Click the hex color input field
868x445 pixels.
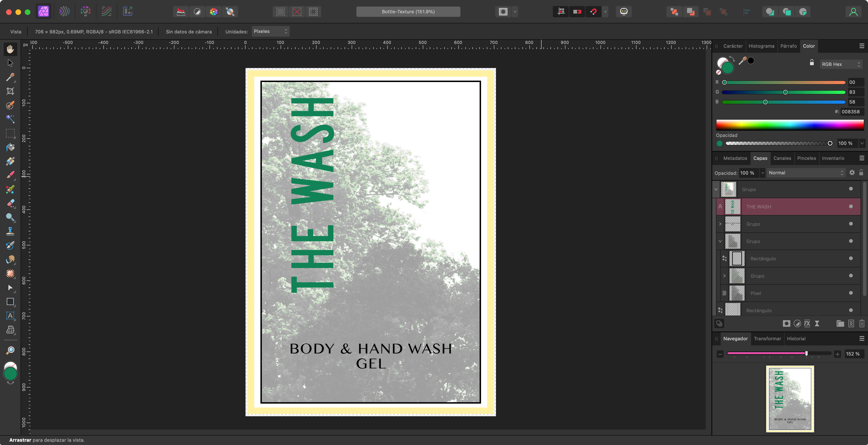(851, 111)
